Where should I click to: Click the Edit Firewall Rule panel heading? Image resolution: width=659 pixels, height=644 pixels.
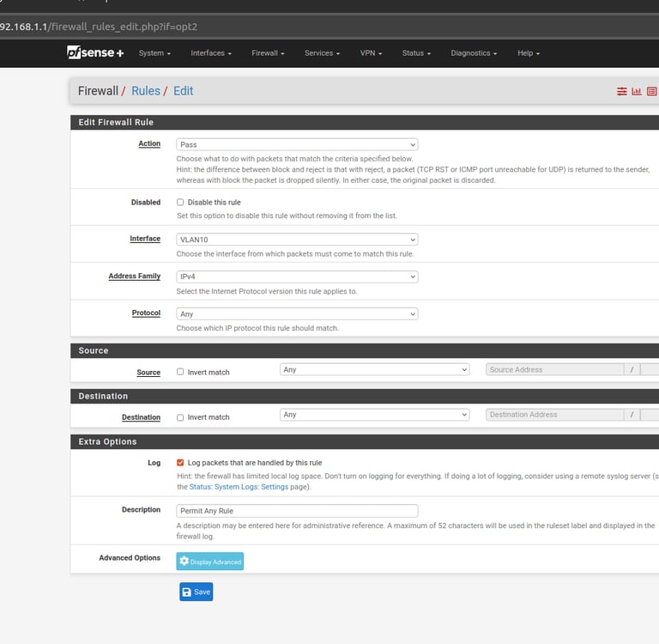pyautogui.click(x=116, y=122)
